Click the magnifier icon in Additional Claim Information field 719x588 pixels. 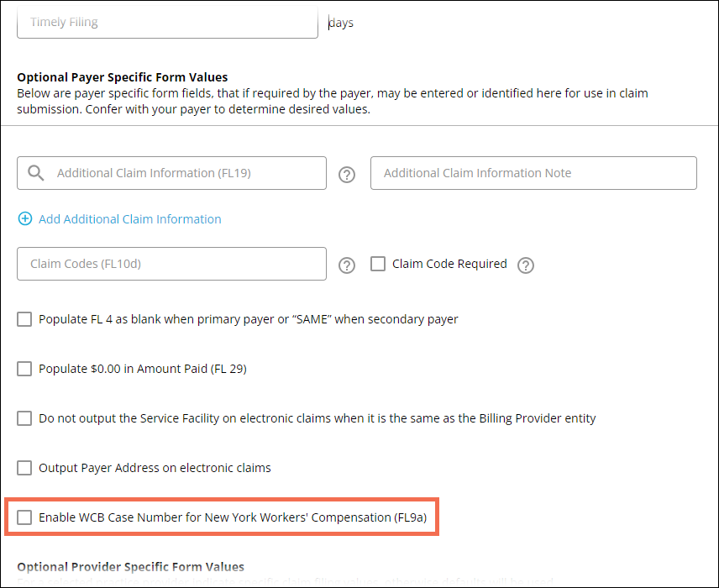[x=35, y=173]
